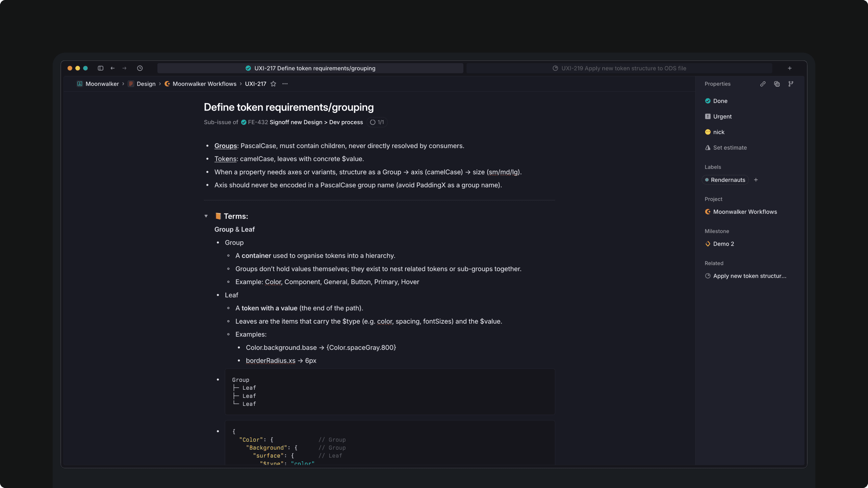Copy git branch name icon
The width and height of the screenshot is (868, 488).
[x=791, y=84]
